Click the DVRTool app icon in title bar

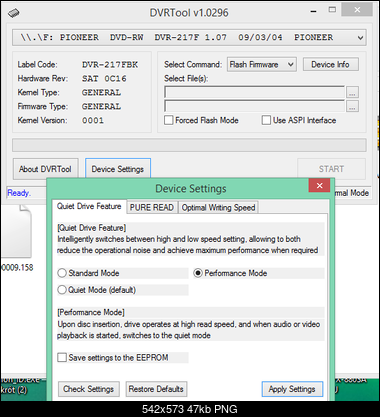14,13
